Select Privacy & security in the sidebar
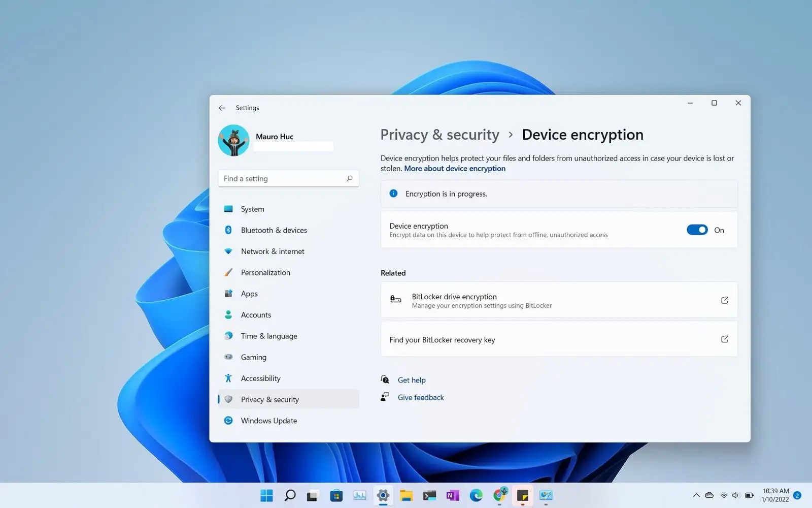The width and height of the screenshot is (812, 508). coord(269,399)
